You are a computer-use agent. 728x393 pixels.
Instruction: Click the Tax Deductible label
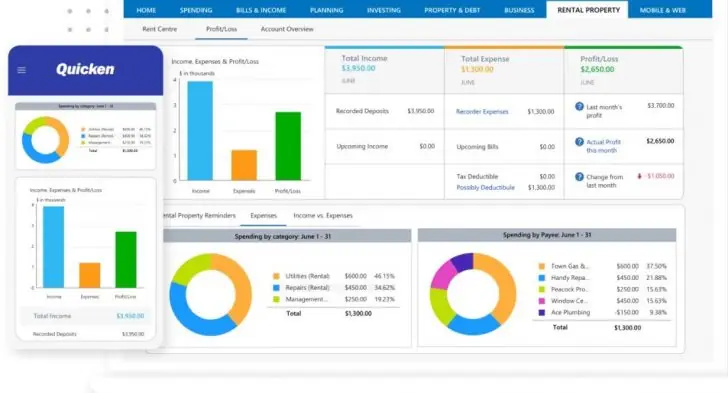[x=477, y=177]
